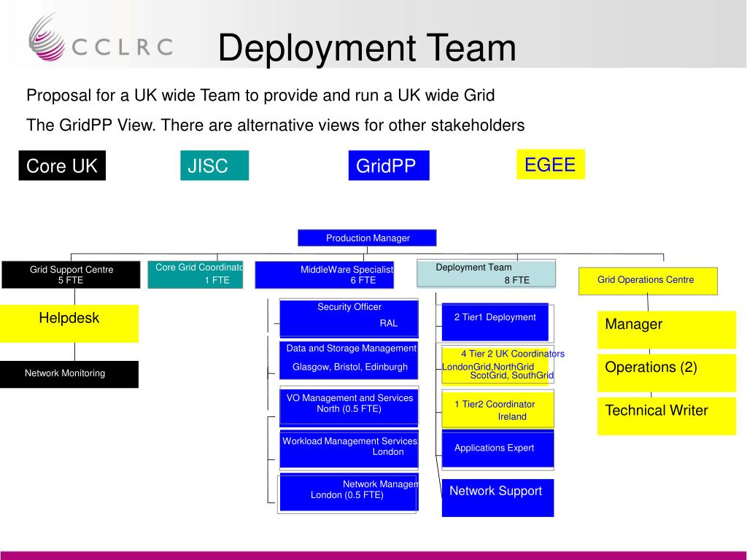Select the 'The GridPP View' text line
The width and height of the screenshot is (747, 560).
pos(275,125)
